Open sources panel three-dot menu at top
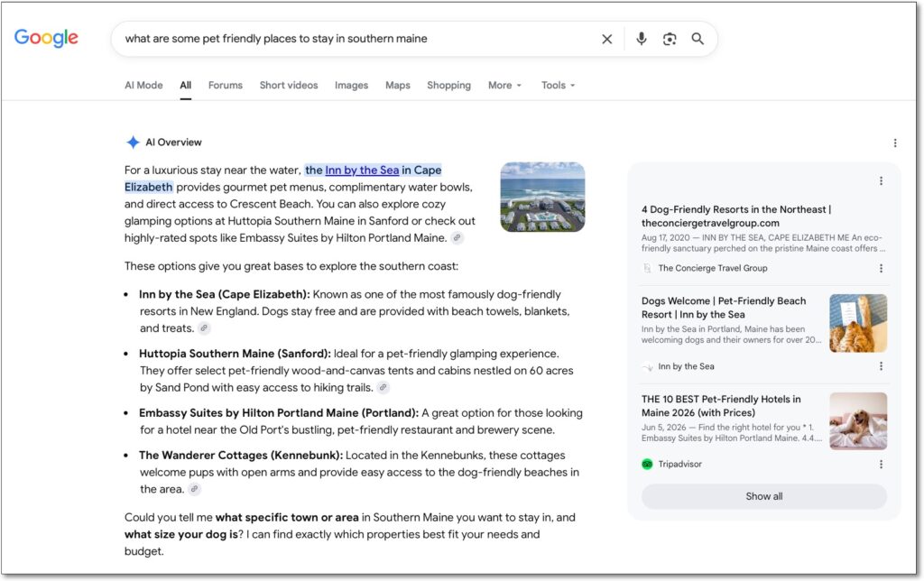Image resolution: width=924 pixels, height=581 pixels. point(881,181)
